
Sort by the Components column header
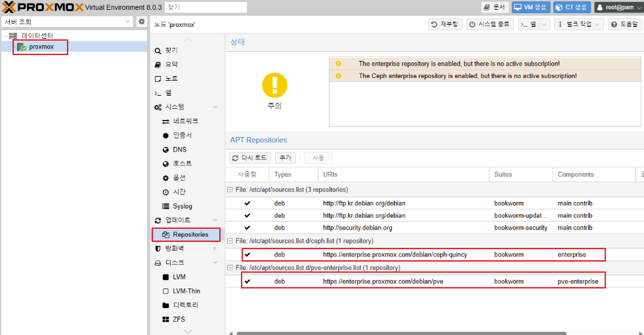[x=594, y=174]
